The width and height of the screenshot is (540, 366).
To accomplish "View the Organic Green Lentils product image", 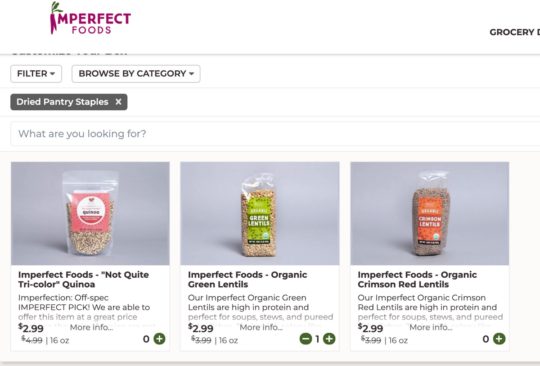I will click(x=260, y=213).
